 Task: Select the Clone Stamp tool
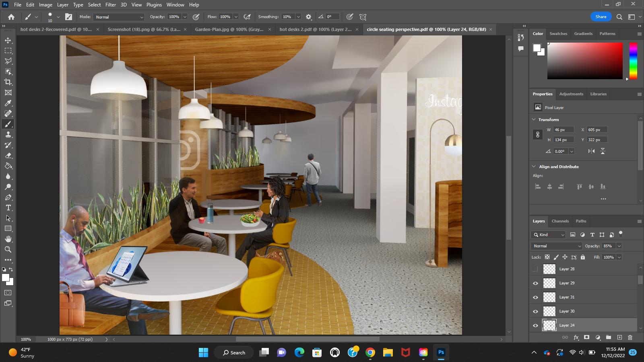pos(8,134)
